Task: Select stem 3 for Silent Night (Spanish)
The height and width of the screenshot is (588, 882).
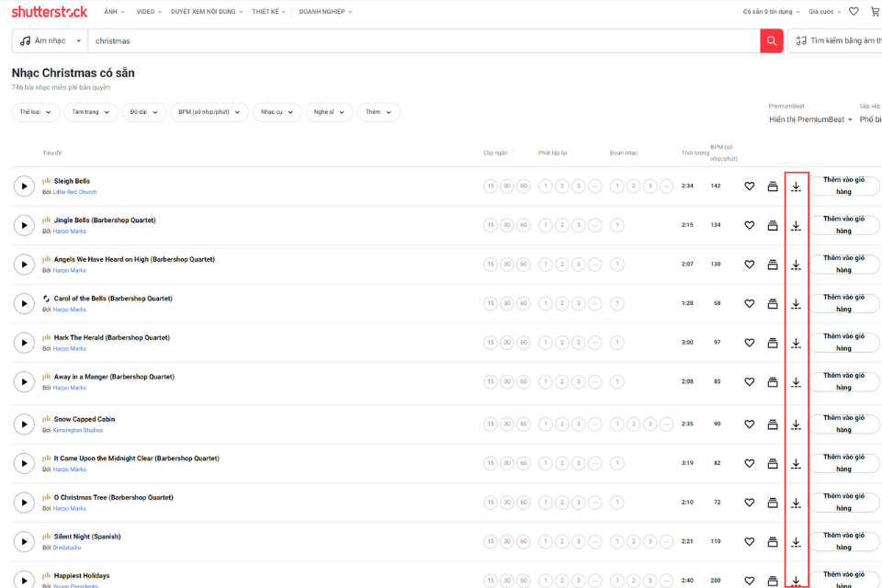Action: 650,542
